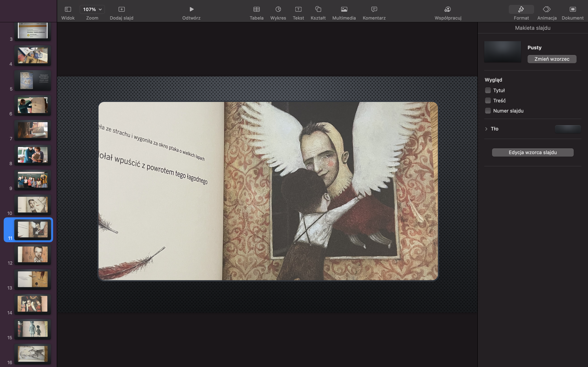588x367 pixels.
Task: Expand the Tło background section
Action: [486, 129]
